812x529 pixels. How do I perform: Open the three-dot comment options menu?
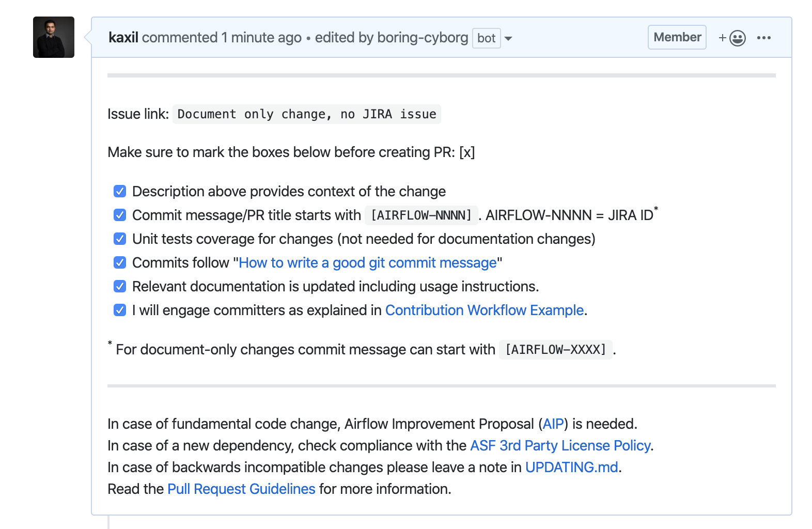(x=763, y=38)
